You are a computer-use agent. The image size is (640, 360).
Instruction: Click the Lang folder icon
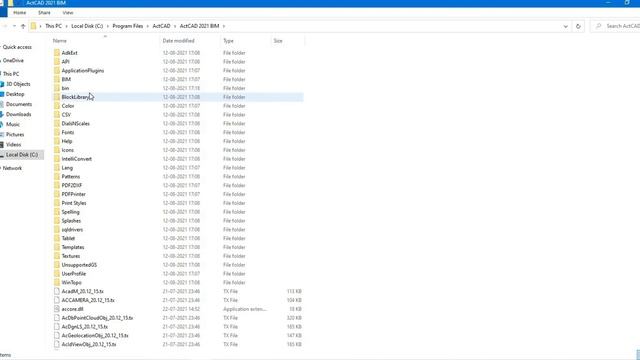pyautogui.click(x=57, y=168)
